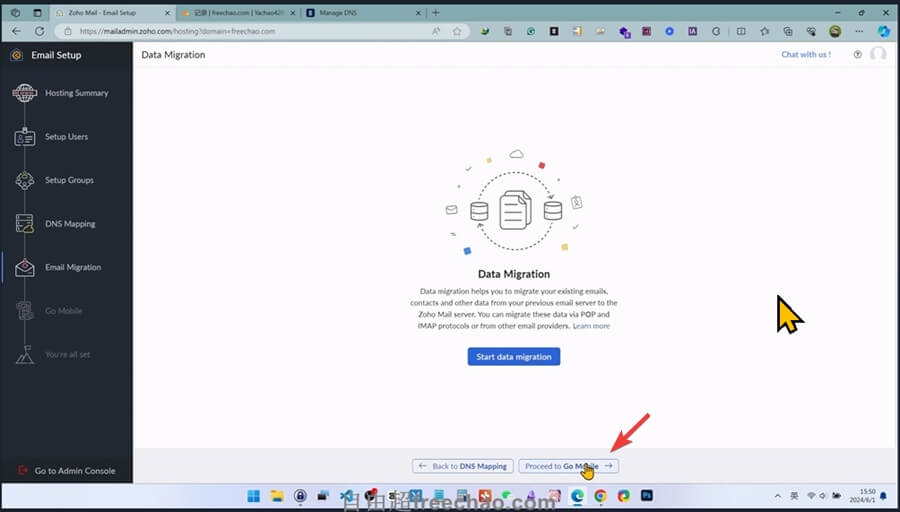Open Google Chrome from taskbar
The height and width of the screenshot is (512, 900).
tap(600, 496)
